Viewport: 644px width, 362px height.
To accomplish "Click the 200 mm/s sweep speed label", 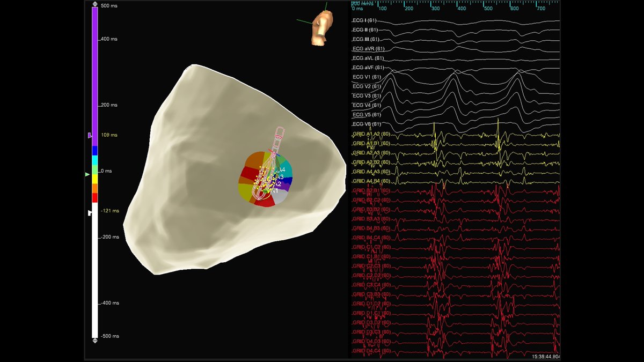I will pos(363,3).
